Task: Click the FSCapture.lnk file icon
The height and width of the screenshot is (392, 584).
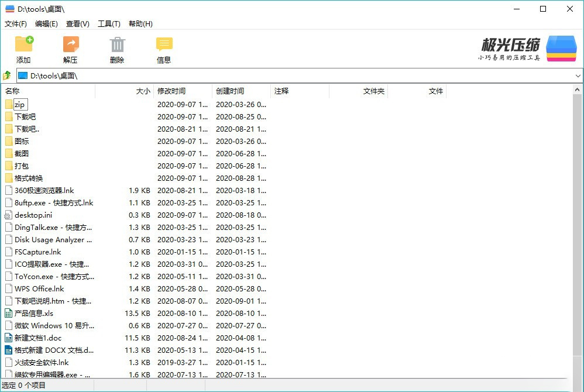Action: coord(9,252)
